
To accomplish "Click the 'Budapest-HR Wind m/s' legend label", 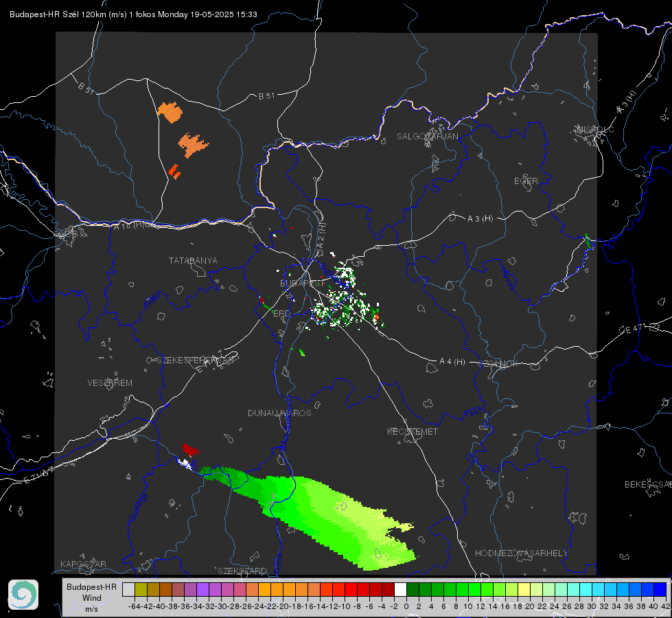I will click(92, 597).
